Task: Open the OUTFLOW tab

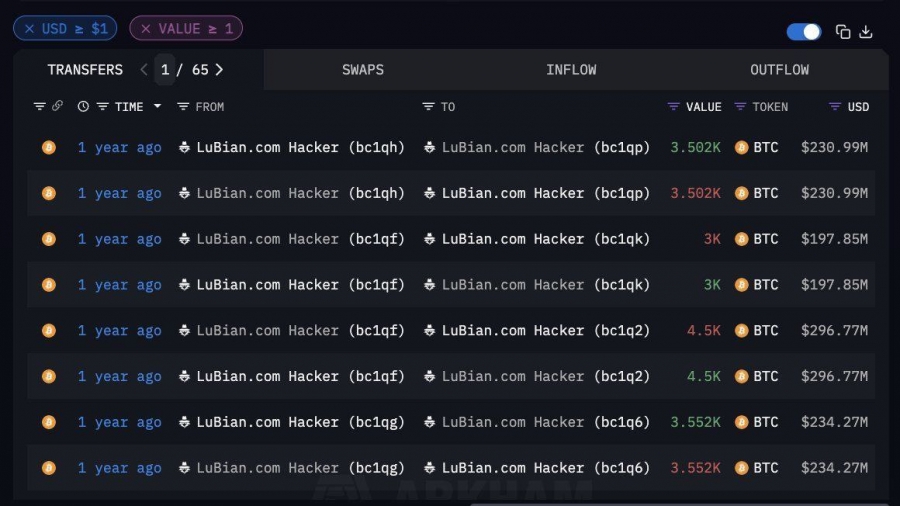Action: click(x=779, y=70)
